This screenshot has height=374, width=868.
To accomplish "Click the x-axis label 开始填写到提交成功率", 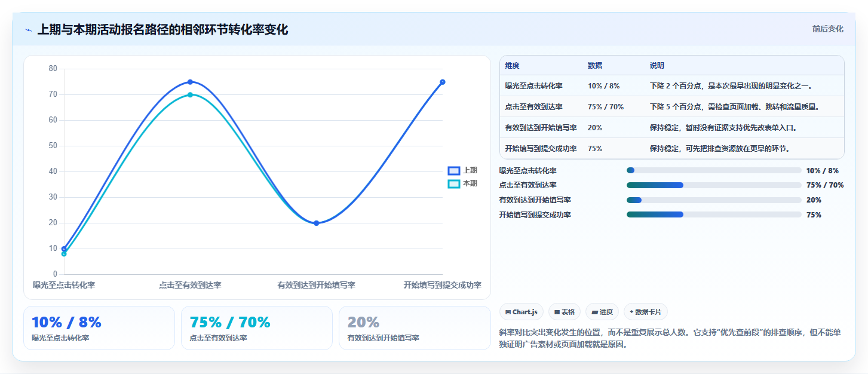I will 443,285.
